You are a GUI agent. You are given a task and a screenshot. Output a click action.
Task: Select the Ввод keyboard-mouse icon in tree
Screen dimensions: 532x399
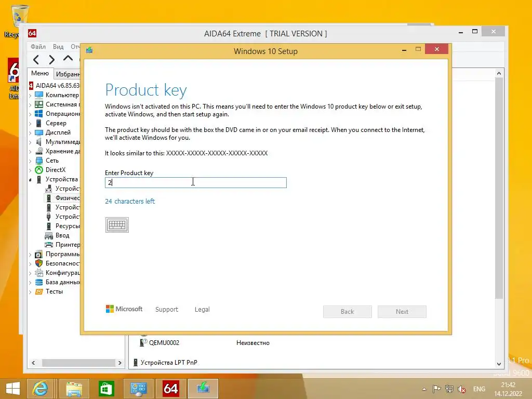coord(49,235)
